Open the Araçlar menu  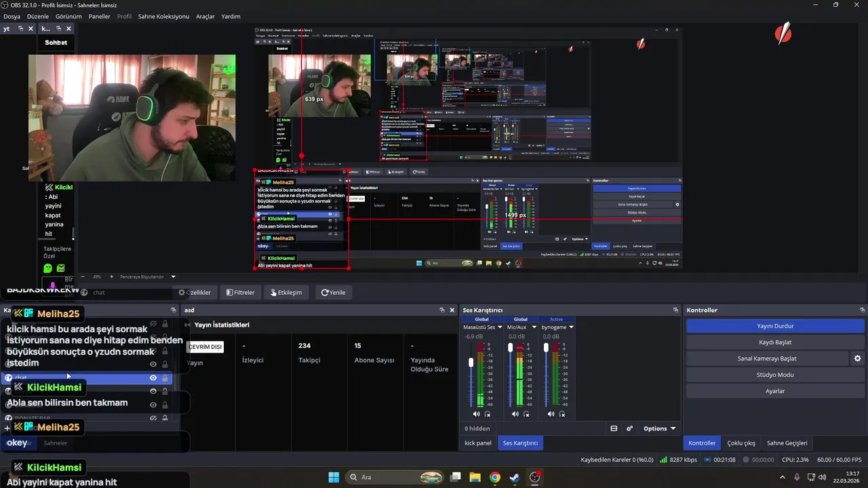[x=205, y=16]
